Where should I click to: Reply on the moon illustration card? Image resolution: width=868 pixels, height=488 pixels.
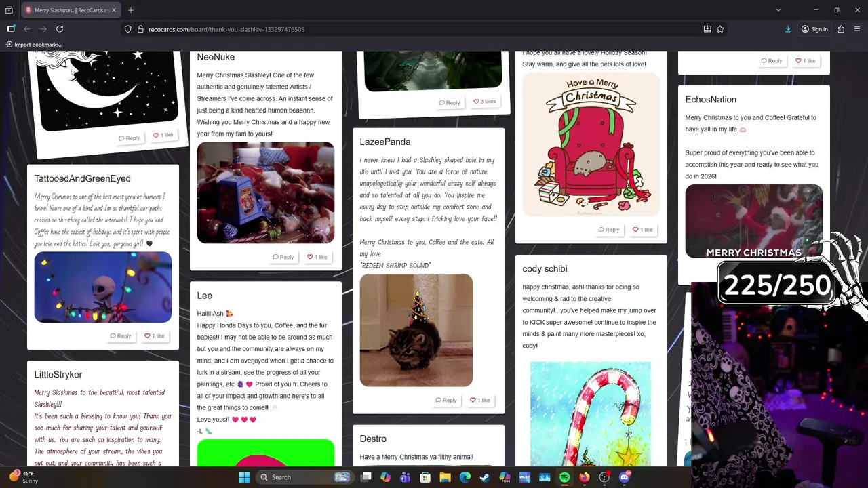tap(130, 138)
